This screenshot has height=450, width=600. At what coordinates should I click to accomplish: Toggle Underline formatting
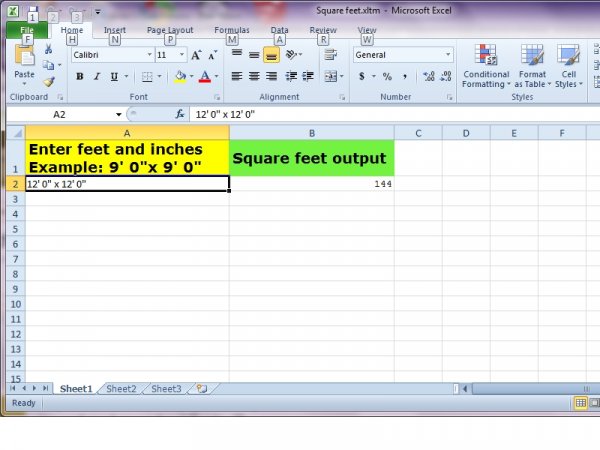coord(114,77)
